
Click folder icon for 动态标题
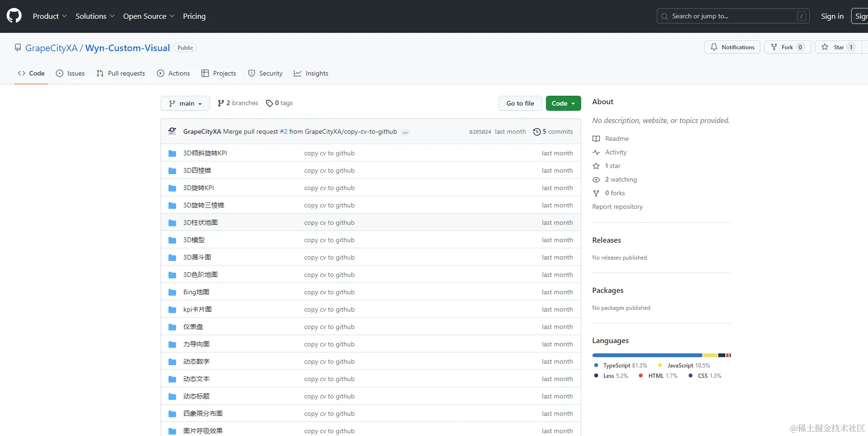[x=172, y=397]
